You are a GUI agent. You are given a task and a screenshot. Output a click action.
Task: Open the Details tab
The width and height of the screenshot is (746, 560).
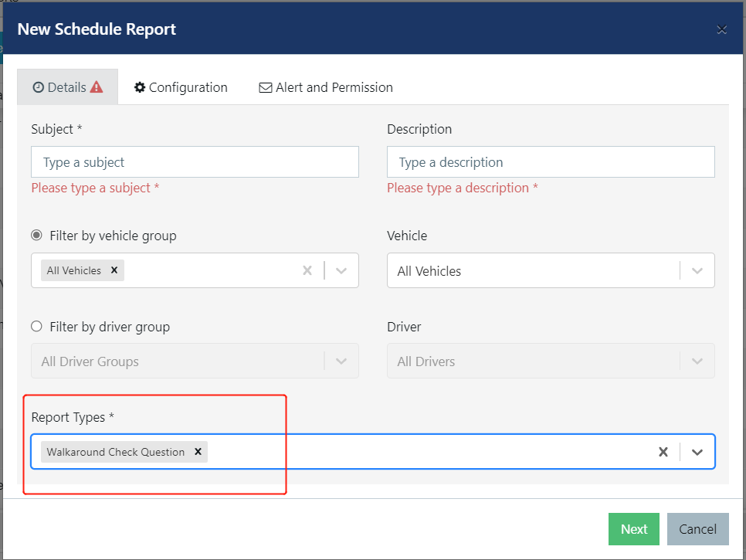[x=67, y=87]
